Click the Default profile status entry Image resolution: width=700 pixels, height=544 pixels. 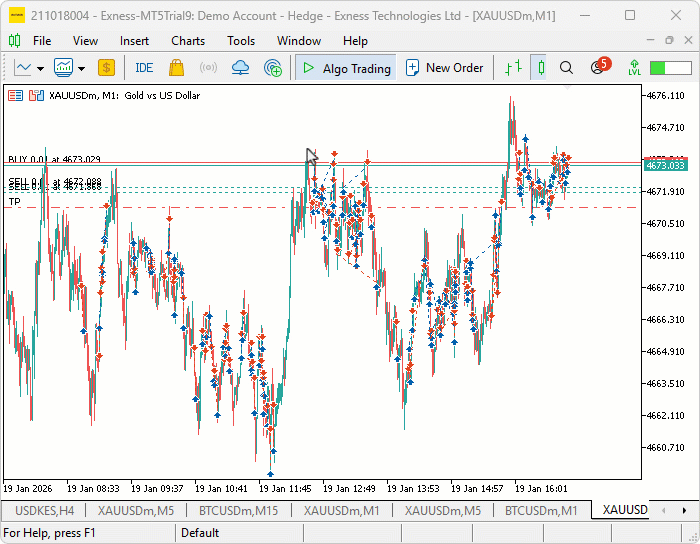point(200,533)
